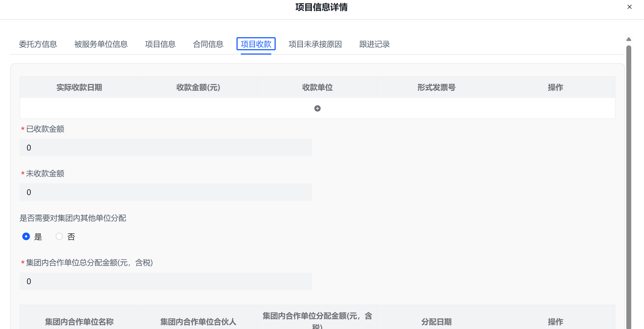Image resolution: width=644 pixels, height=329 pixels.
Task: Open the 跟进记录 tab
Action: 374,44
